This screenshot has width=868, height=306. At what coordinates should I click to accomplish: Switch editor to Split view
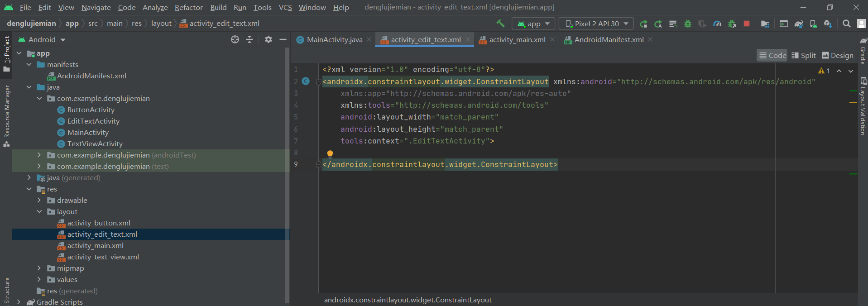[804, 55]
